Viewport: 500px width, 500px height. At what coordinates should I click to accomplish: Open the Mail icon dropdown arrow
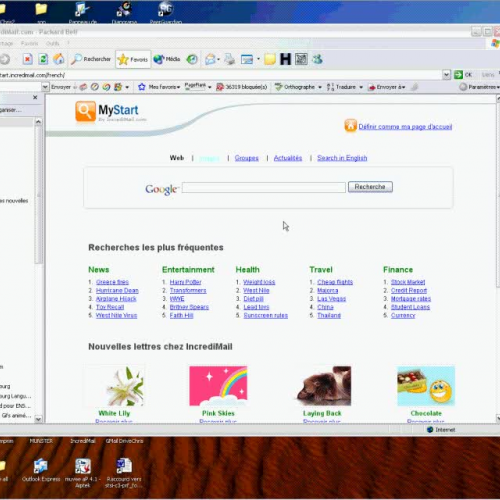pyautogui.click(x=218, y=59)
